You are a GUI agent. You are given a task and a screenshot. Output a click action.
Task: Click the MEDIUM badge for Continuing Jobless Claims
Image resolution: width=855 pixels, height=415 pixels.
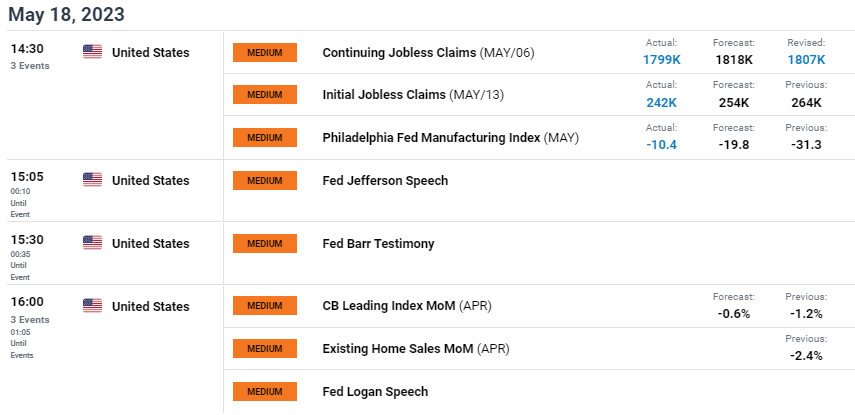click(x=265, y=52)
